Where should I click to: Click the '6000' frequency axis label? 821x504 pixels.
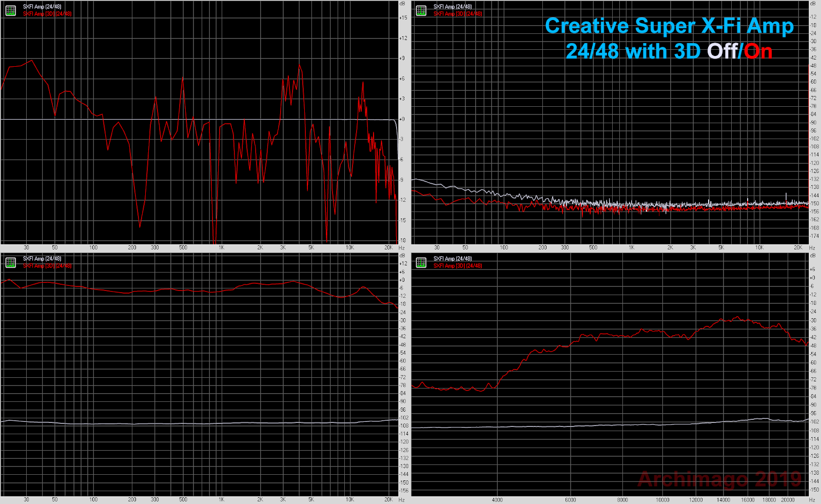coord(570,500)
